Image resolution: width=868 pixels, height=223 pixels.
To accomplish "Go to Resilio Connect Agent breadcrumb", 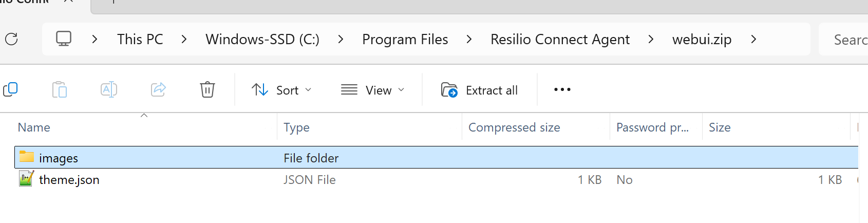I will click(560, 39).
